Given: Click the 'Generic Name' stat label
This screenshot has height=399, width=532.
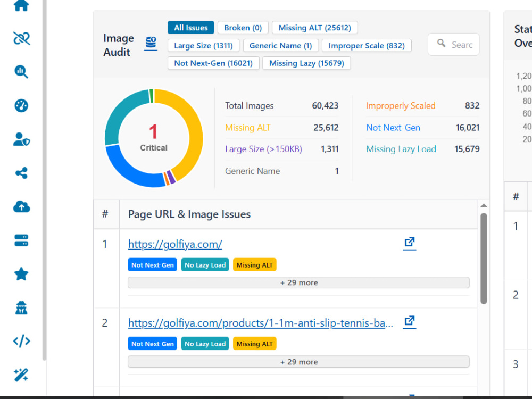Looking at the screenshot, I should (x=252, y=171).
